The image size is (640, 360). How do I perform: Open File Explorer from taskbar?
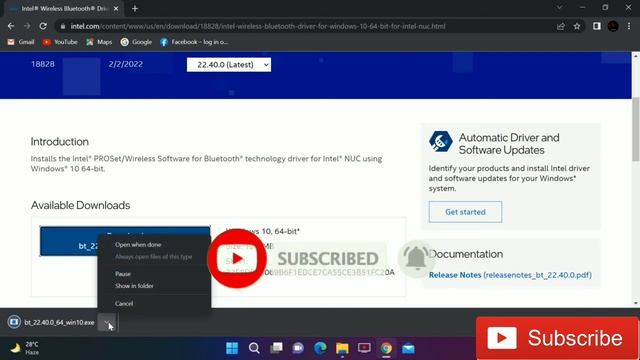tap(342, 348)
